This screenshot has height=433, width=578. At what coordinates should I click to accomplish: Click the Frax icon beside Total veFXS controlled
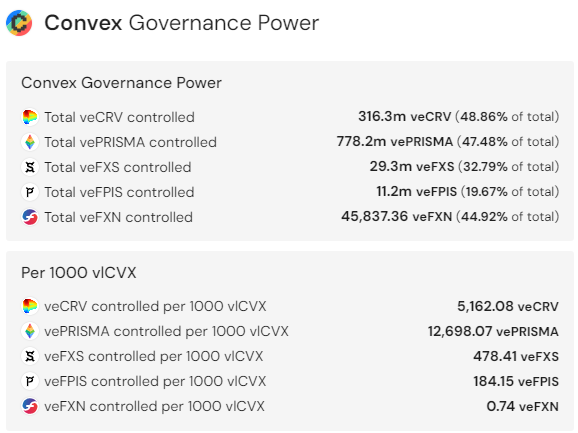click(x=30, y=167)
